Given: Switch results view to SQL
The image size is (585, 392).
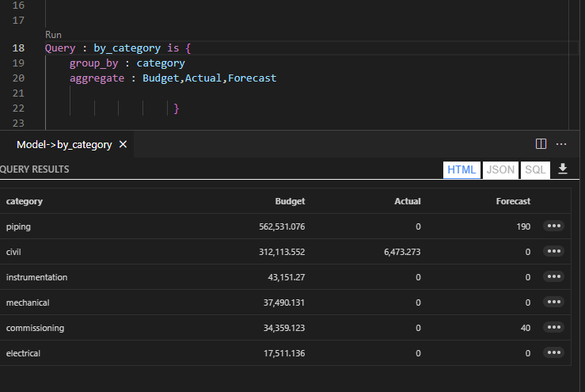Looking at the screenshot, I should tap(535, 169).
